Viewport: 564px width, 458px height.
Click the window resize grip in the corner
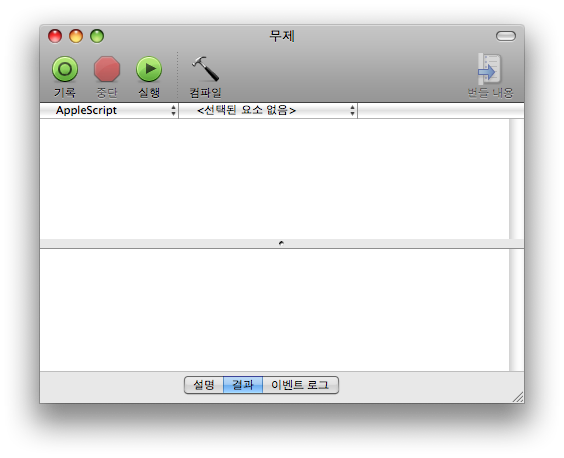[x=518, y=397]
